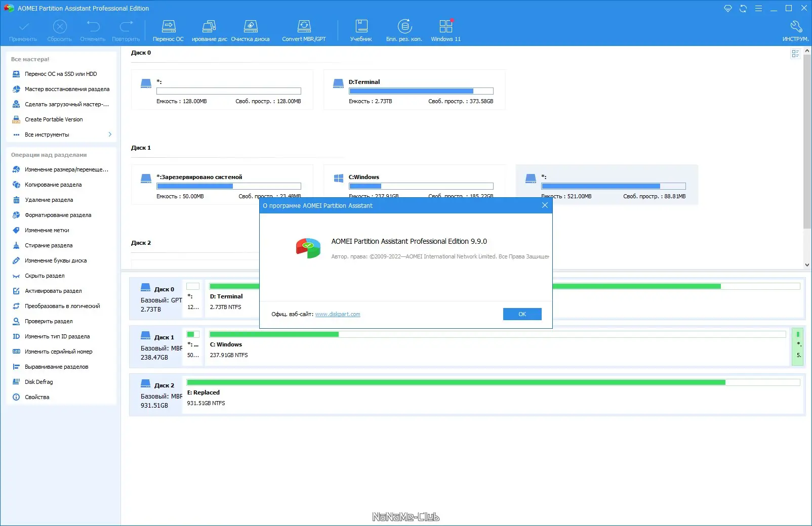Select Перенос ОС на SSD или HDD wizard
812x526 pixels.
point(61,74)
